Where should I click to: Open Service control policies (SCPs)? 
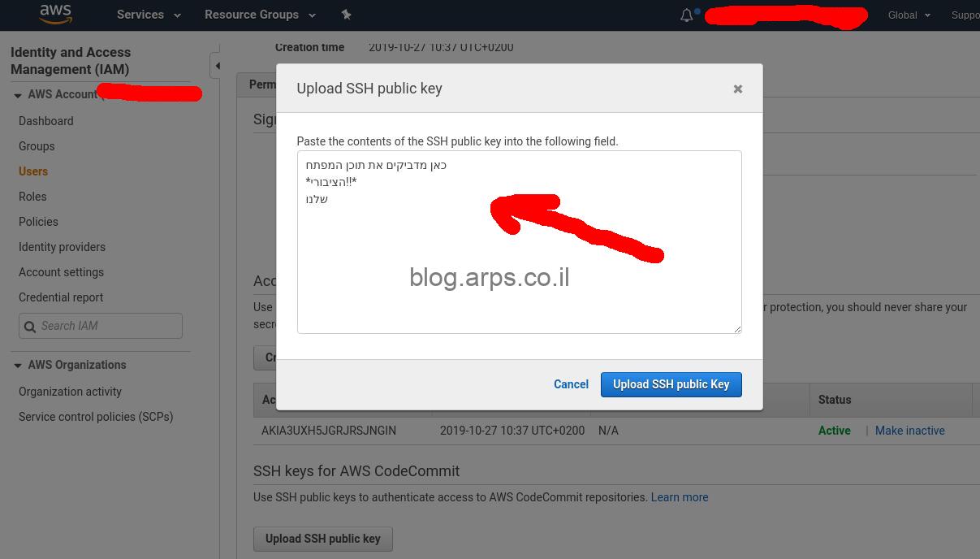click(96, 417)
